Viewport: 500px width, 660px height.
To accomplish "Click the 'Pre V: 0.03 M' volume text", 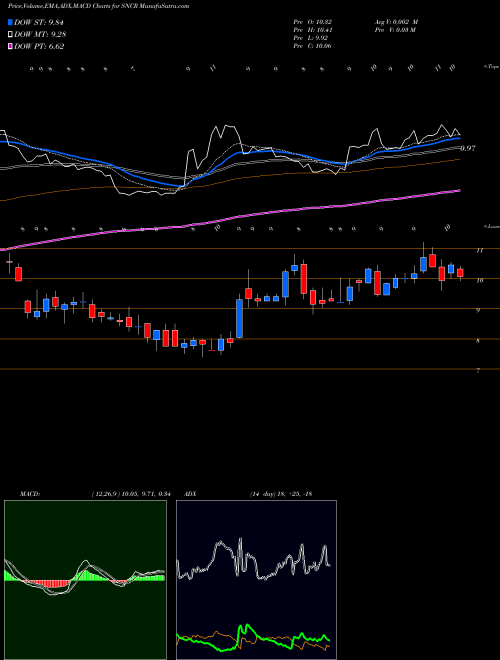I will pyautogui.click(x=395, y=30).
